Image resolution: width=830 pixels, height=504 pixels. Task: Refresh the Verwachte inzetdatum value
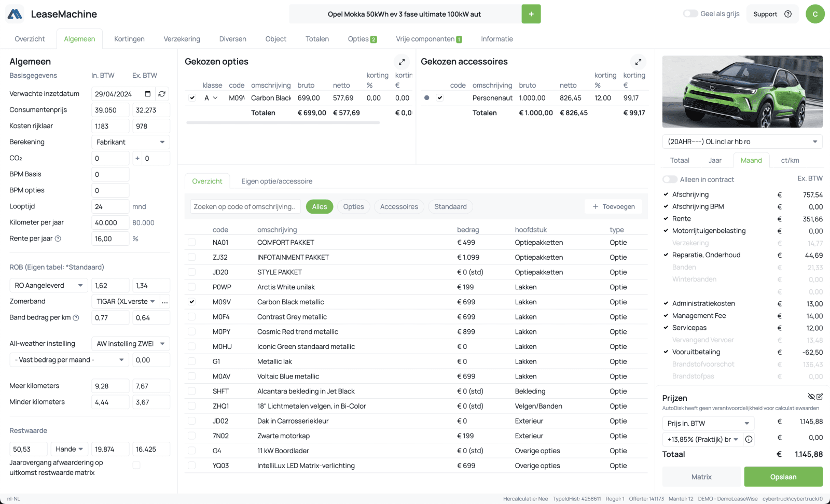click(162, 94)
